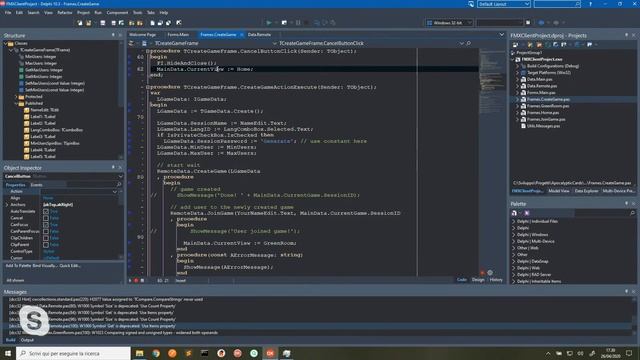This screenshot has width=640, height=360.
Task: Expand Frames.CreateGame.pas in Projects
Action: click(x=518, y=99)
